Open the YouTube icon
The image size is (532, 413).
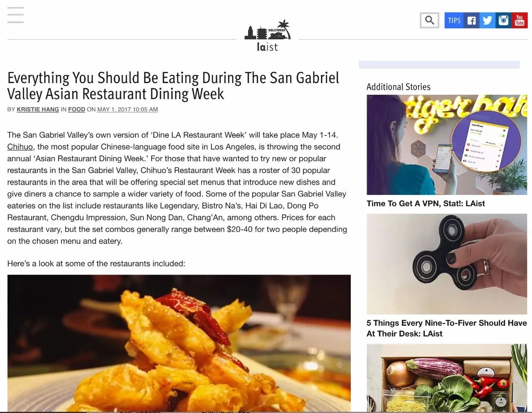coord(520,20)
